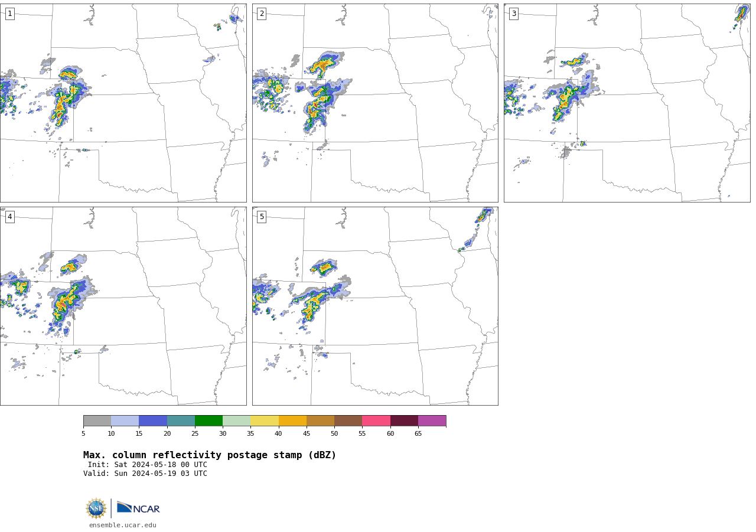The height and width of the screenshot is (532, 756).
Task: Open ensemble member 4 postage stamp map
Action: (123, 306)
